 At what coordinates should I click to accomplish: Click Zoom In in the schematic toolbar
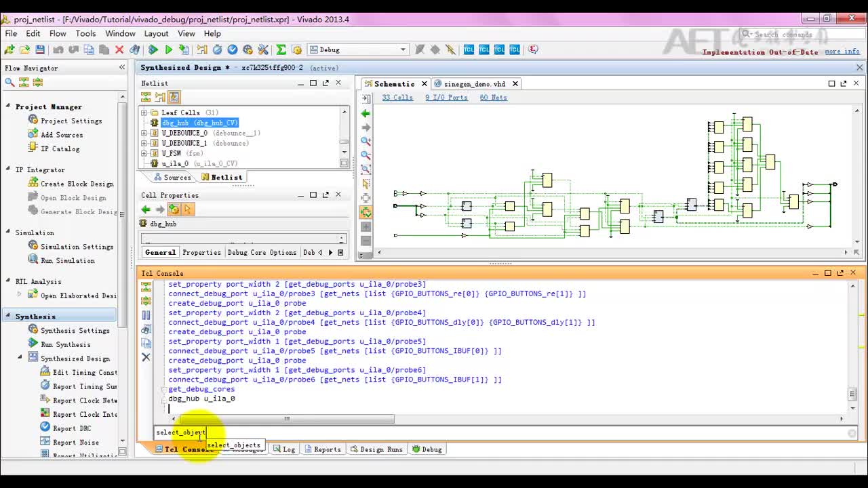click(x=366, y=141)
